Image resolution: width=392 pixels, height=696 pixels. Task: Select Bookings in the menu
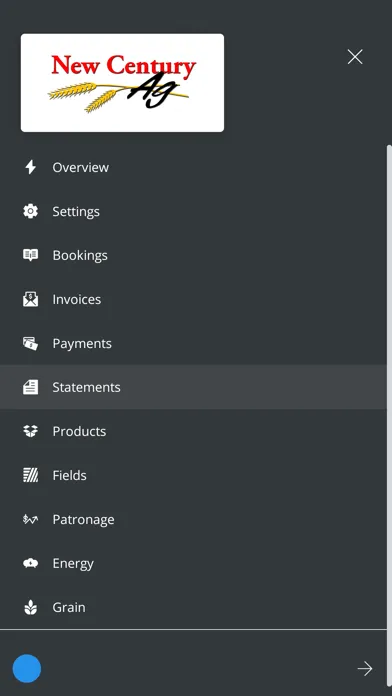click(193, 255)
